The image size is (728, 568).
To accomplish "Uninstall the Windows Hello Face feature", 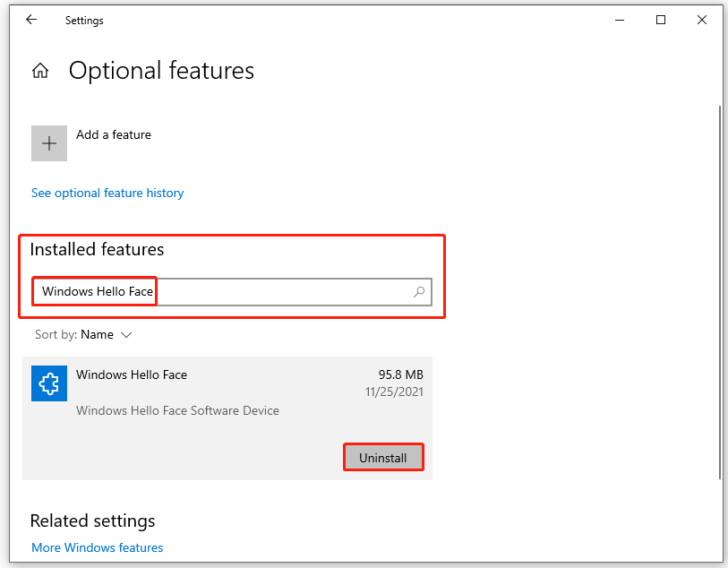I will coord(383,457).
